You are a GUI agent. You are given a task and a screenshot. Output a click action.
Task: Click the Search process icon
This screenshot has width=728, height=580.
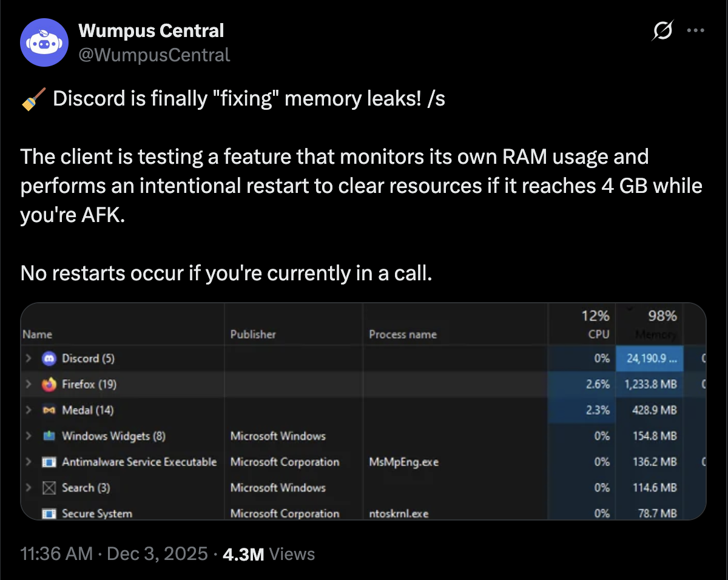(x=49, y=488)
